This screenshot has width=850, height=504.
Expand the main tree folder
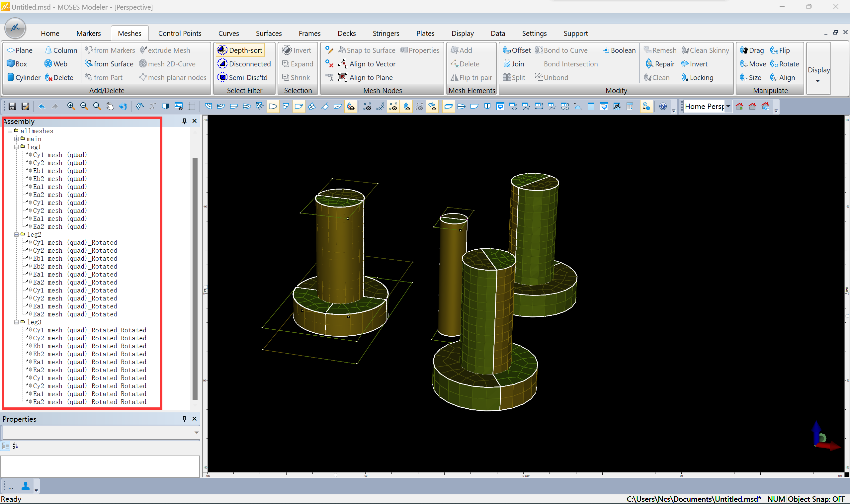(x=16, y=139)
